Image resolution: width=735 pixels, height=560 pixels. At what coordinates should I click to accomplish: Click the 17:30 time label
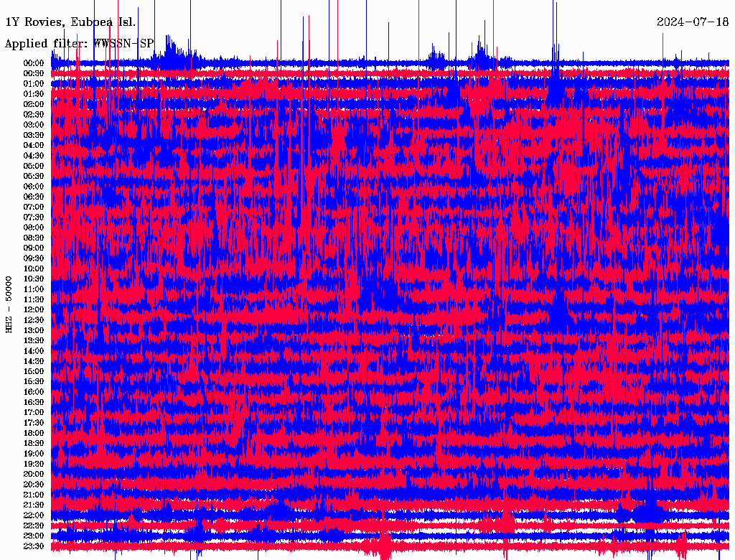tap(34, 423)
